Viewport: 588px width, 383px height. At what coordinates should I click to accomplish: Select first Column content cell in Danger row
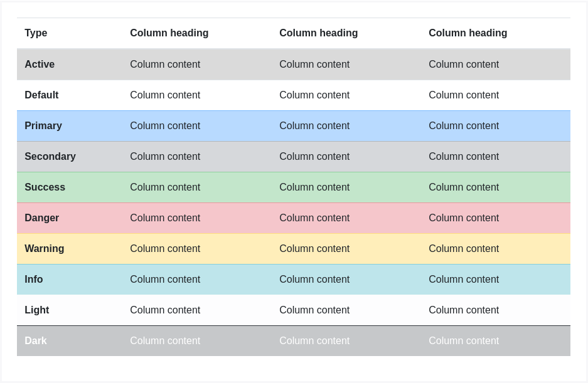point(165,218)
